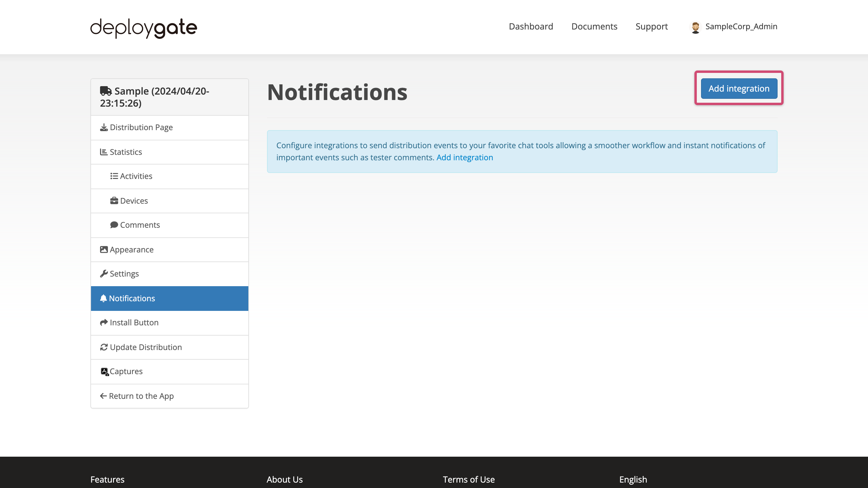This screenshot has width=868, height=488.
Task: Select the Update Distribution option
Action: click(169, 347)
